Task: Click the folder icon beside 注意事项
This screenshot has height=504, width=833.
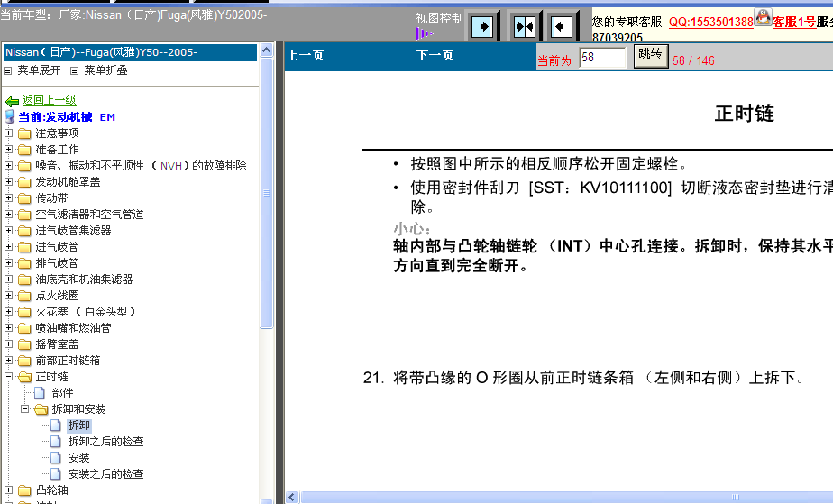Action: point(24,133)
